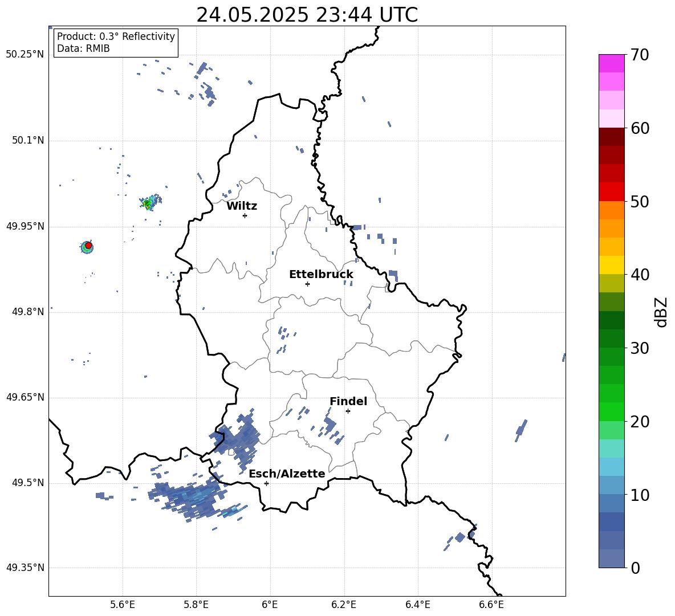Click the Wiltz cross marker

tap(245, 215)
